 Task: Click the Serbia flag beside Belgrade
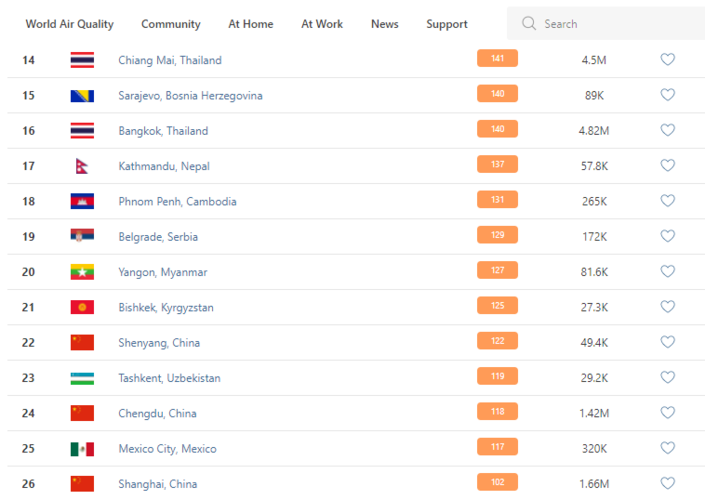click(x=82, y=237)
